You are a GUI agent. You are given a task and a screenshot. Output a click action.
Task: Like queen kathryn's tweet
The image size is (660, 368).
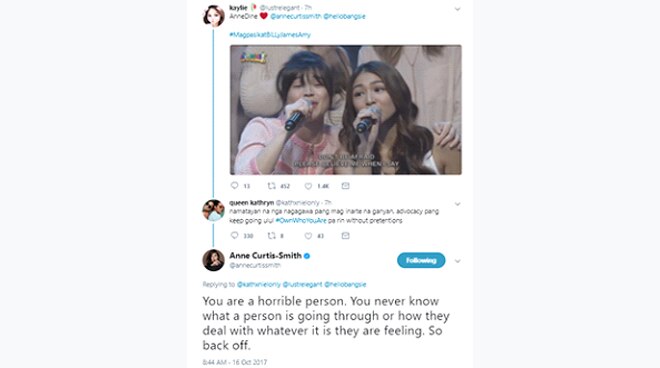(x=308, y=235)
